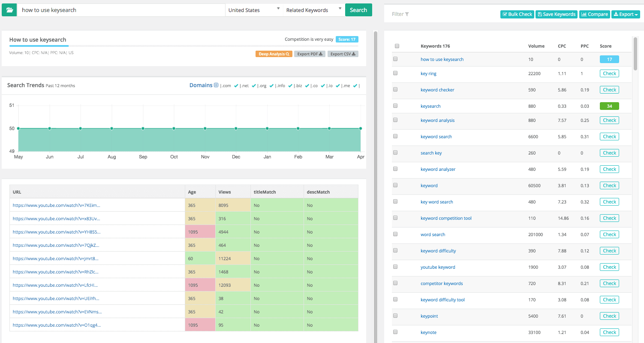Open the 'keypoint' keyword link

[x=429, y=316]
